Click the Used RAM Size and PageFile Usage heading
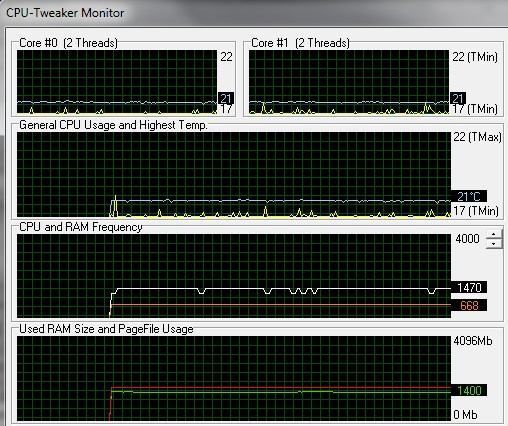The height and width of the screenshot is (426, 508). [106, 329]
